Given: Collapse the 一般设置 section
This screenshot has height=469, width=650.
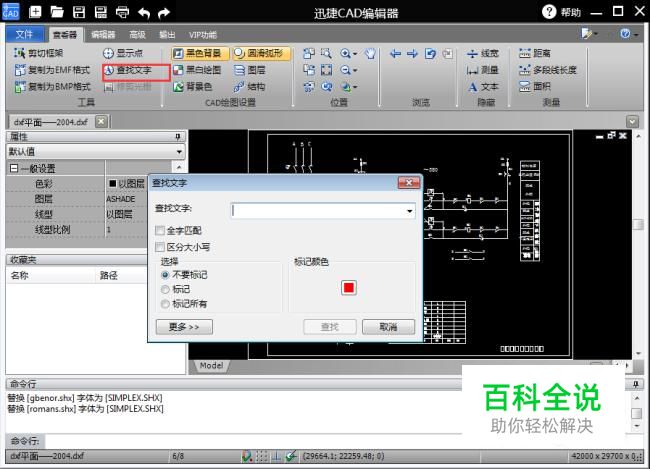Looking at the screenshot, I should pos(14,168).
